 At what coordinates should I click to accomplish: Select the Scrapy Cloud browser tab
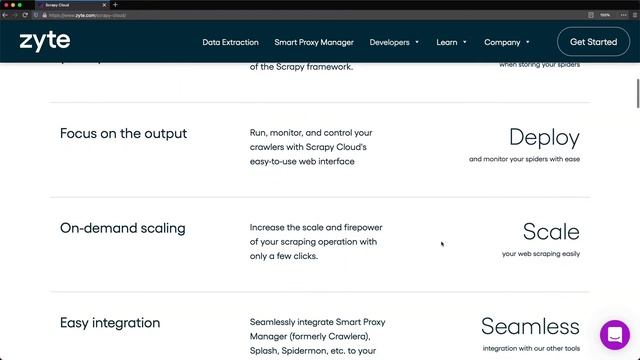(72, 5)
